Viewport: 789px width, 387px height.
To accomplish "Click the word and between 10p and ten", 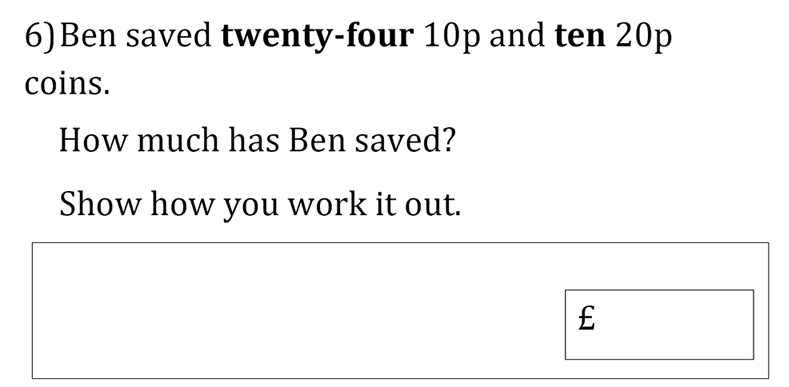I will (517, 37).
